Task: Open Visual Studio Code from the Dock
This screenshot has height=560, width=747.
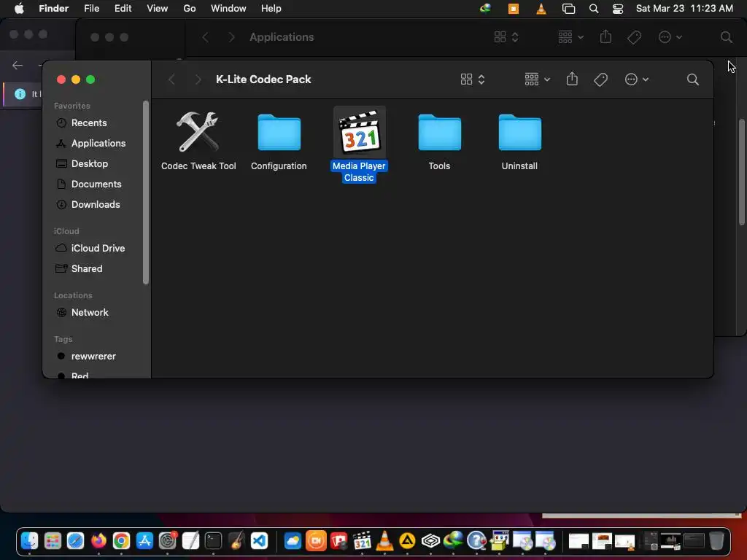Action: pos(259,541)
